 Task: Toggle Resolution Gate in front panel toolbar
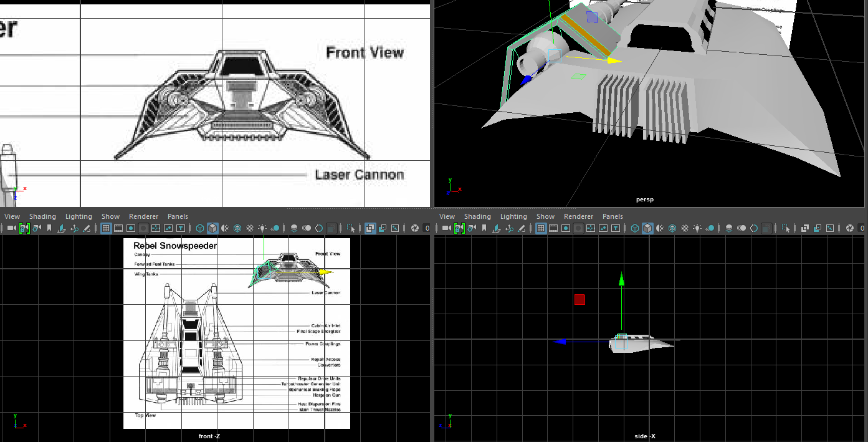point(131,228)
